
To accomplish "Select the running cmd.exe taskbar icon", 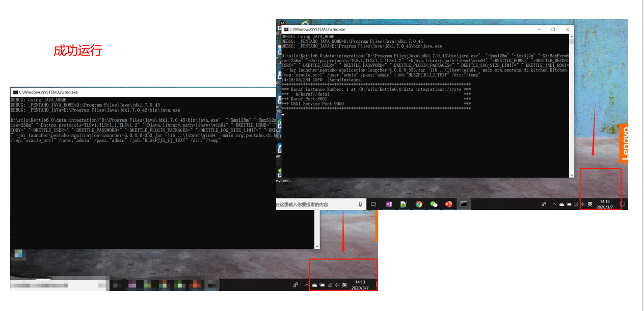I will (463, 204).
